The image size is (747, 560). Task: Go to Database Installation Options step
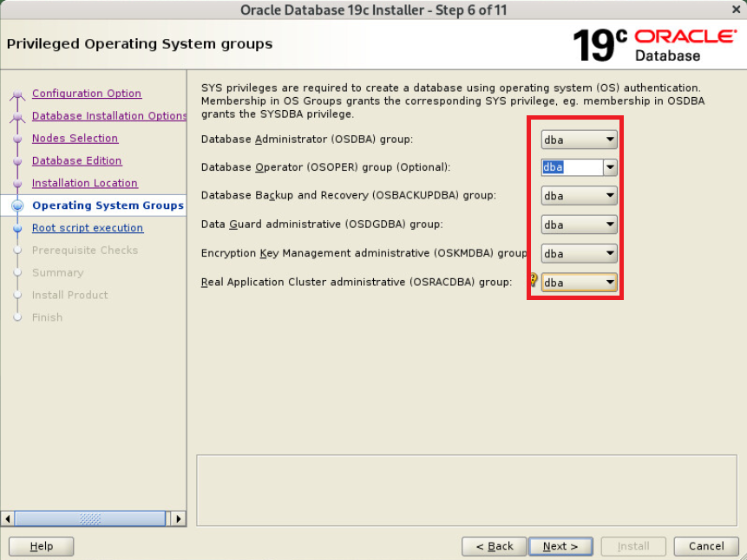pyautogui.click(x=109, y=115)
